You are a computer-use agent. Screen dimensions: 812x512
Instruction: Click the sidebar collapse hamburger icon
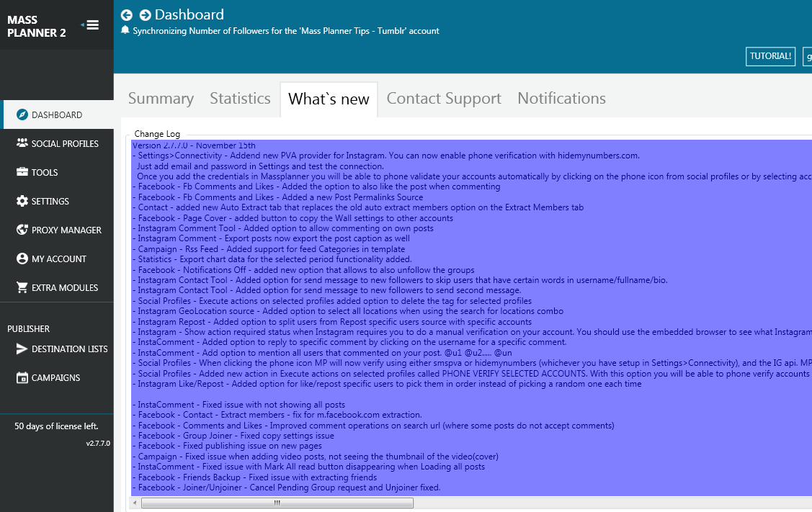click(x=92, y=25)
